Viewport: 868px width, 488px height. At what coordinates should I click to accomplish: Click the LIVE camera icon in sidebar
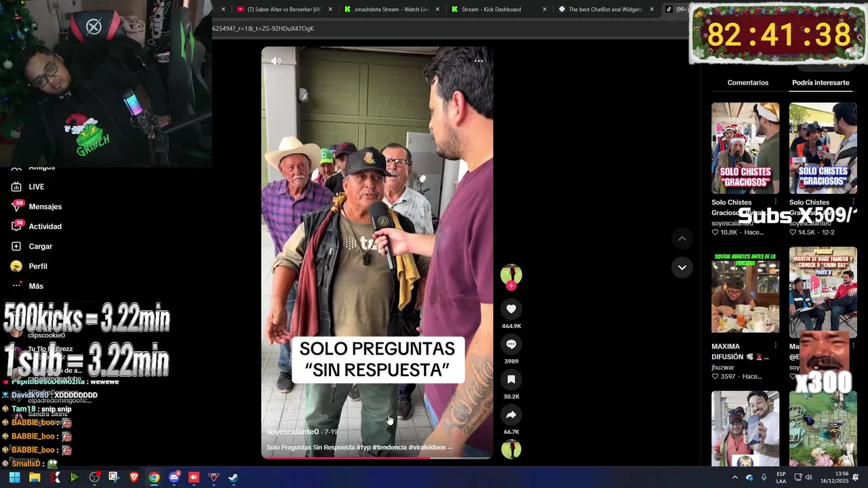[16, 186]
